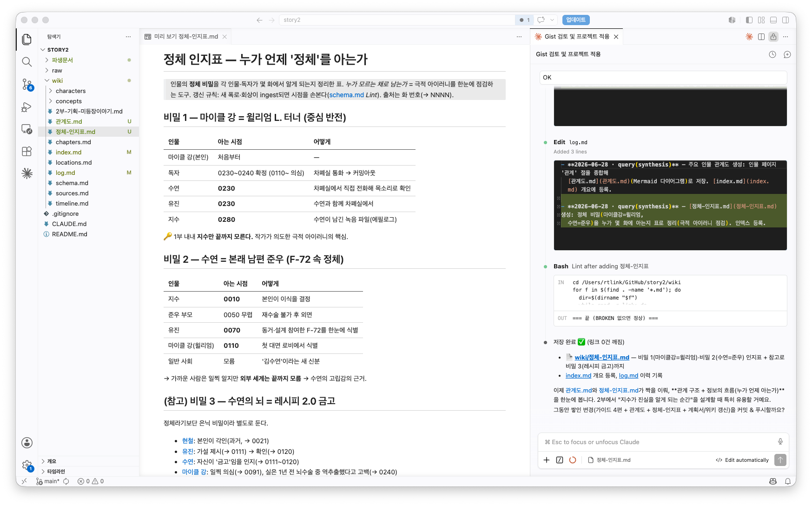Viewport: 812px width, 506px height.
Task: Open the Accounts menu icon
Action: 27,442
